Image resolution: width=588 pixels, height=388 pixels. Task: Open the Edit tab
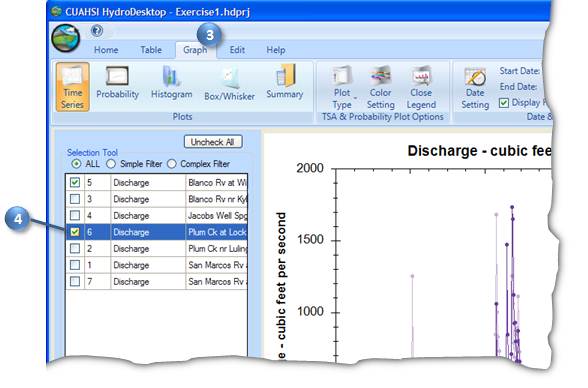(x=237, y=50)
